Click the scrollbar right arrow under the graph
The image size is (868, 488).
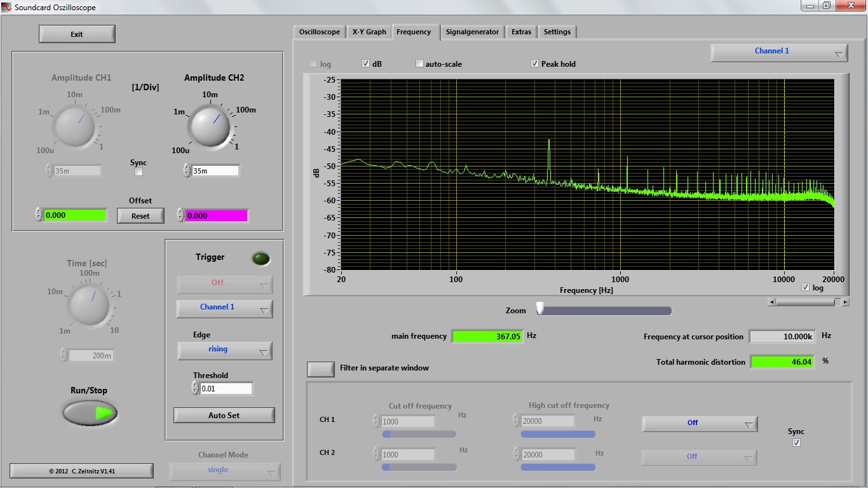coord(845,302)
